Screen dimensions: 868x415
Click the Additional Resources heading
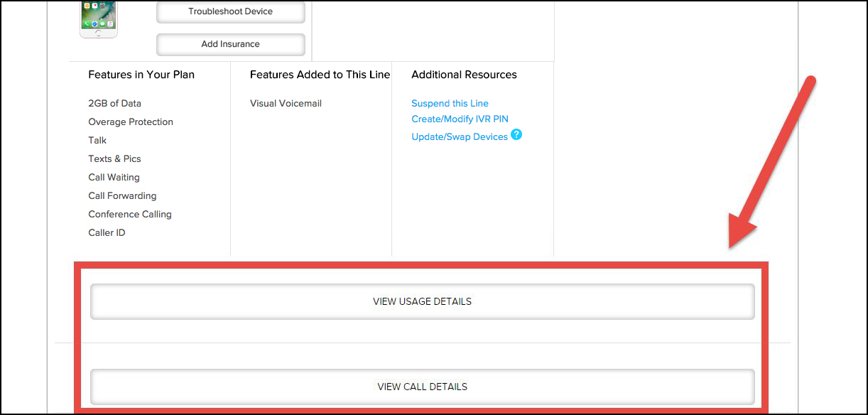(464, 75)
